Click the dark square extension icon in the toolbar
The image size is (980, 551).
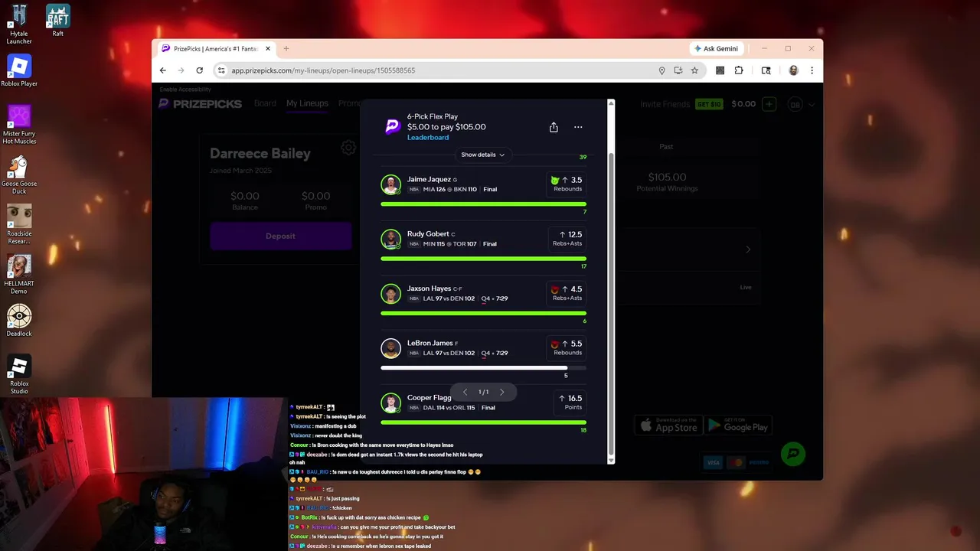tap(720, 70)
